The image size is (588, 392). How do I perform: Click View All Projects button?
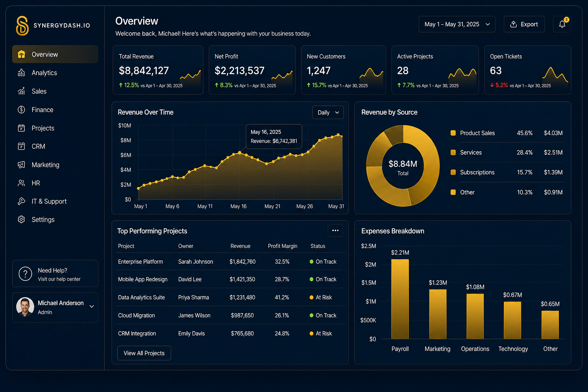pyautogui.click(x=144, y=353)
